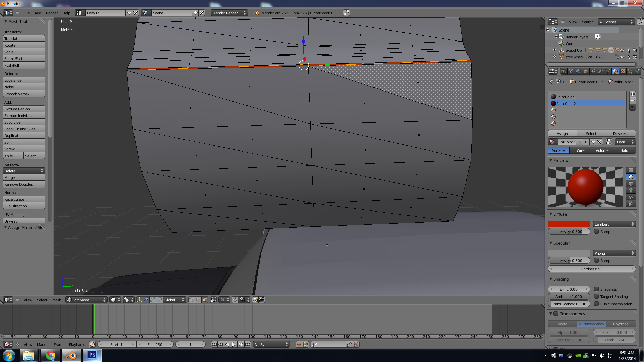Screen dimensions: 644x362
Task: Open the Phong specular shader dropdown
Action: coord(614,253)
